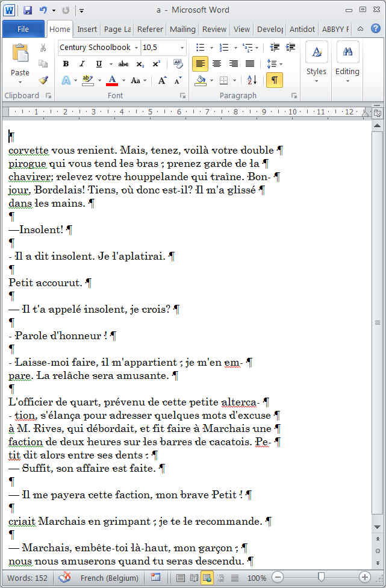Screen dimensions: 386x588
Task: Toggle Justify text alignment
Action: coord(249,64)
